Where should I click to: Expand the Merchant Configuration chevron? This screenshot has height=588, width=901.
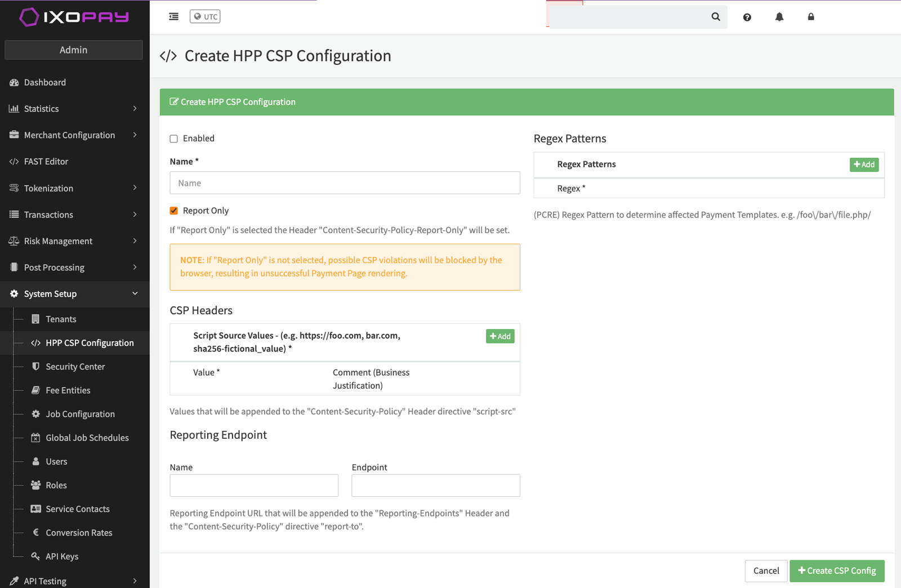point(135,135)
